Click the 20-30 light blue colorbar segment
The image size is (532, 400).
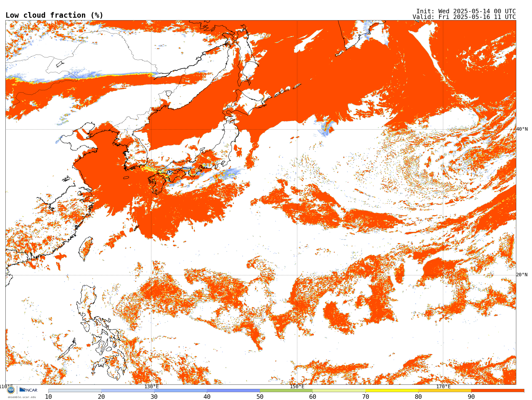128,391
